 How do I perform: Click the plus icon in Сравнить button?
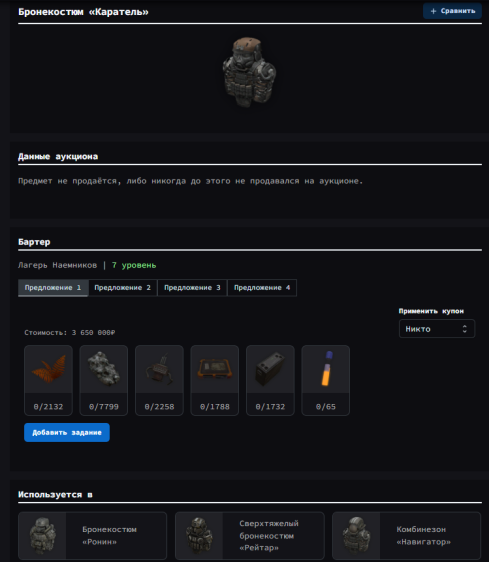[x=433, y=11]
